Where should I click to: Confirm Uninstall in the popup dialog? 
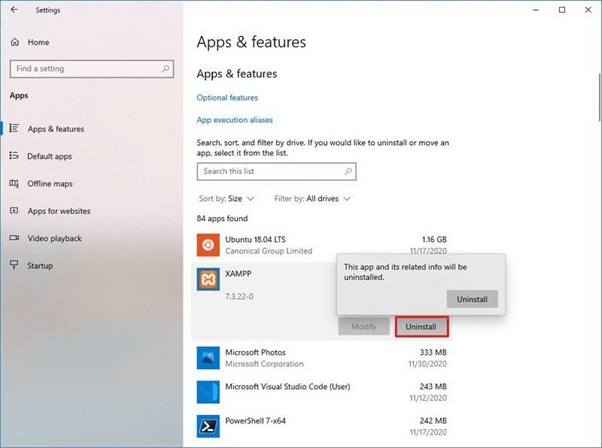[x=472, y=299]
